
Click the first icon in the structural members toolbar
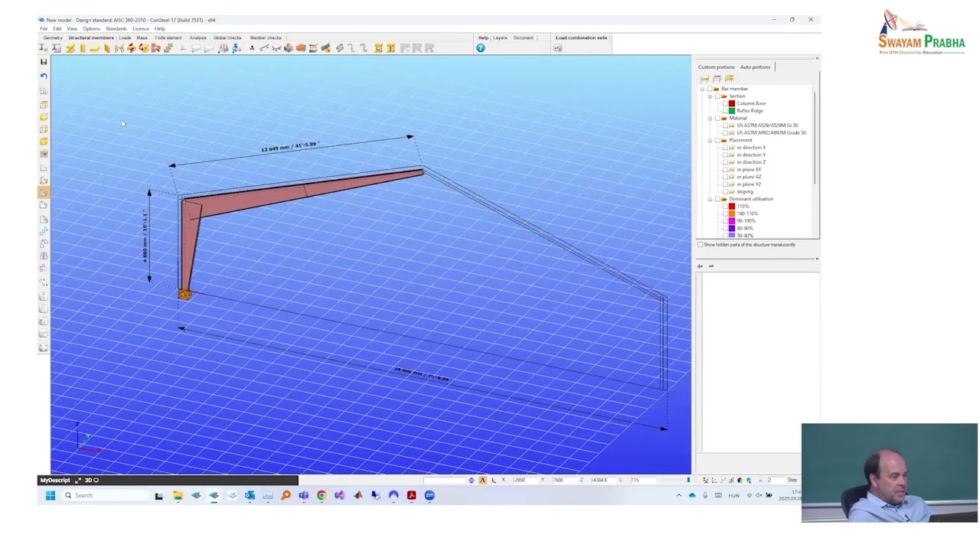click(44, 48)
